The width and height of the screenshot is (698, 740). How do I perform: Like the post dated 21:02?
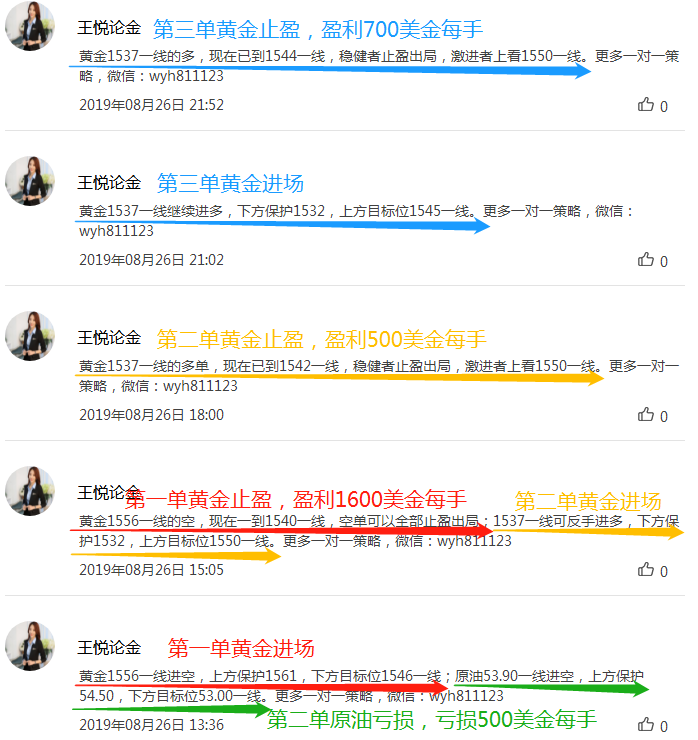(646, 259)
